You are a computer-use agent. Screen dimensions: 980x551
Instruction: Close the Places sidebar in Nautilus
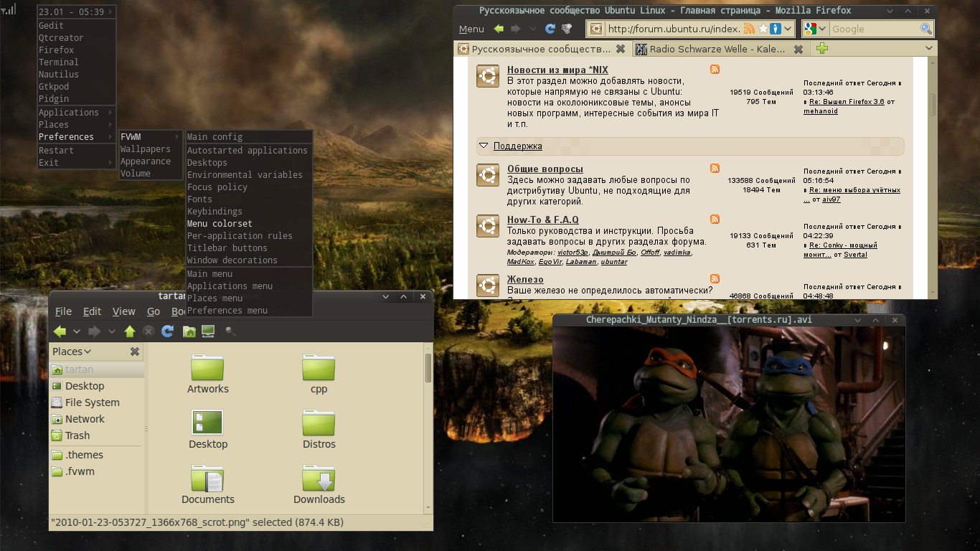click(x=135, y=352)
